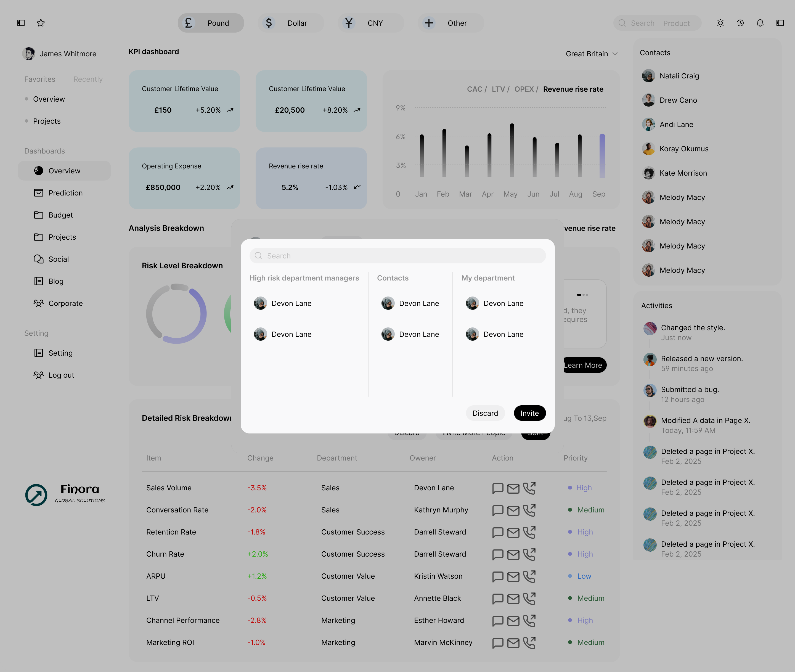Open notifications bell icon
The width and height of the screenshot is (795, 672).
pos(760,23)
